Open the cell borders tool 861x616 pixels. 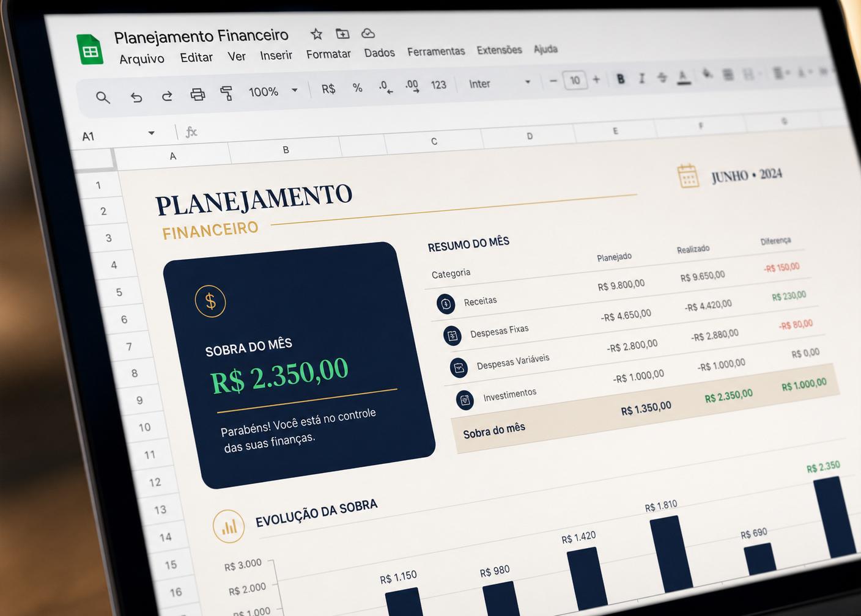coord(728,75)
